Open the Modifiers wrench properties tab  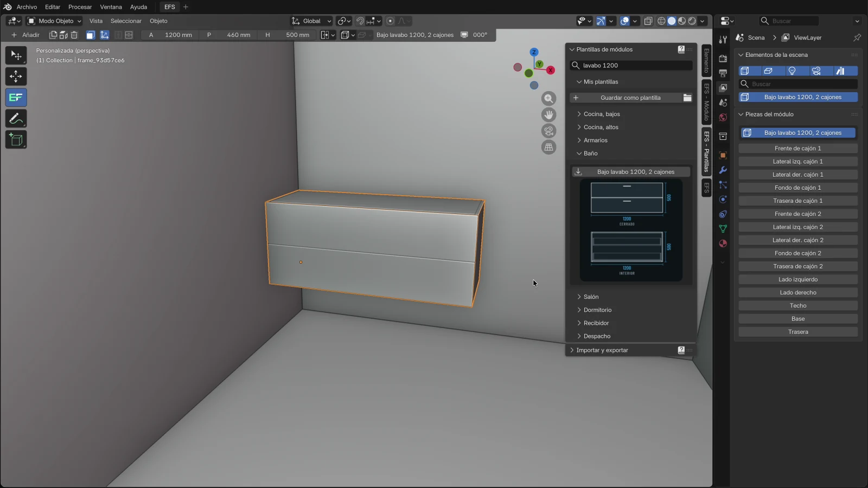[x=723, y=170]
